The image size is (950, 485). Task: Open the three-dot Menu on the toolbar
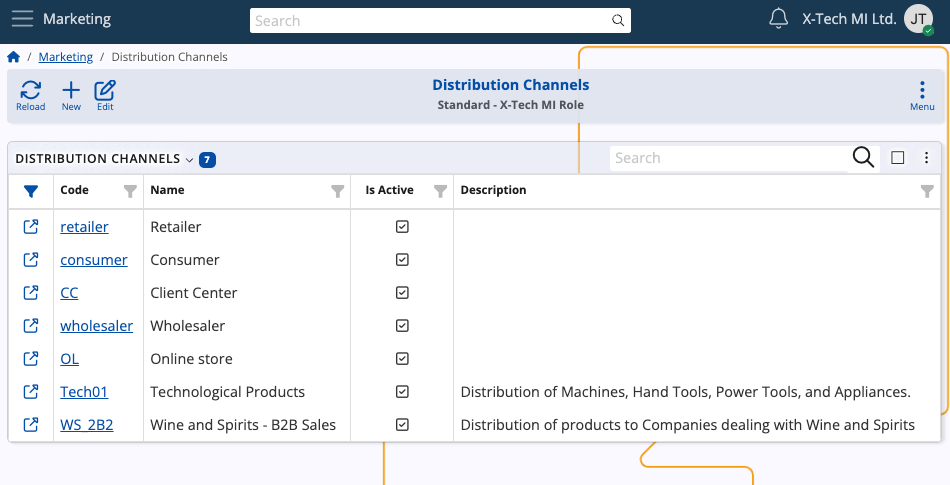coord(922,96)
